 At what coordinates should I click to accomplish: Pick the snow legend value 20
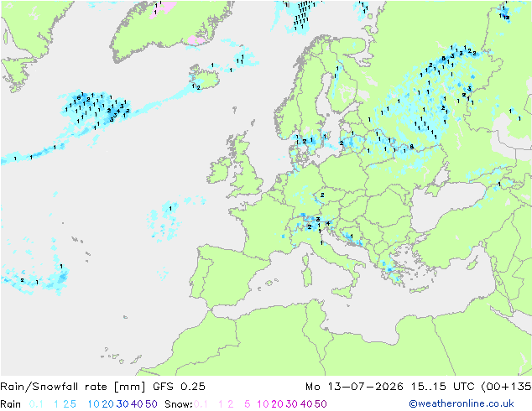(277, 404)
